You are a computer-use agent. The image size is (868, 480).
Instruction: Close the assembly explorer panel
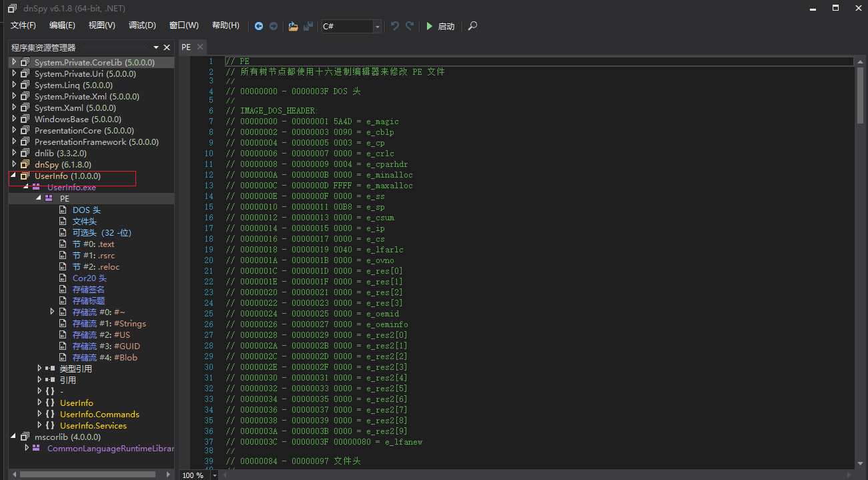(167, 47)
